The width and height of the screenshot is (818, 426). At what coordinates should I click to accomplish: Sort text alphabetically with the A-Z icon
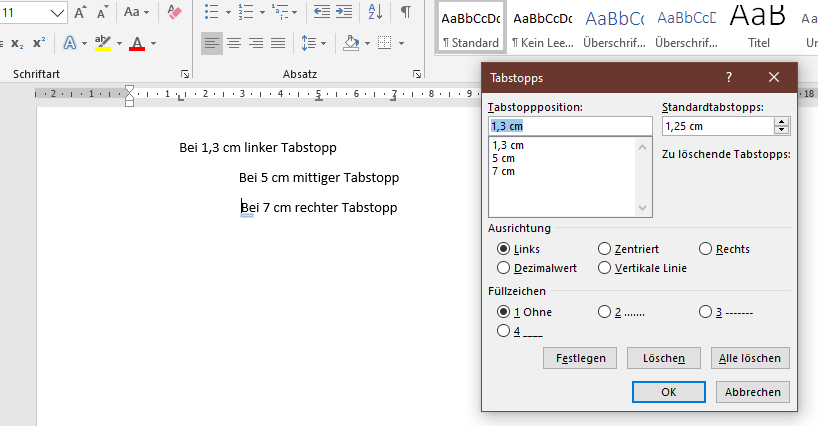tap(375, 11)
